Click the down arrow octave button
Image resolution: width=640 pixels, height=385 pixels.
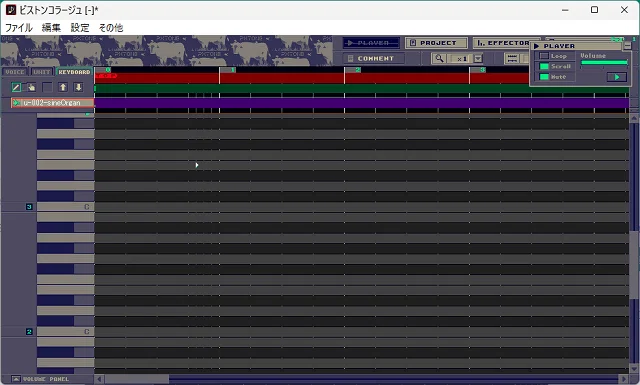pyautogui.click(x=78, y=87)
